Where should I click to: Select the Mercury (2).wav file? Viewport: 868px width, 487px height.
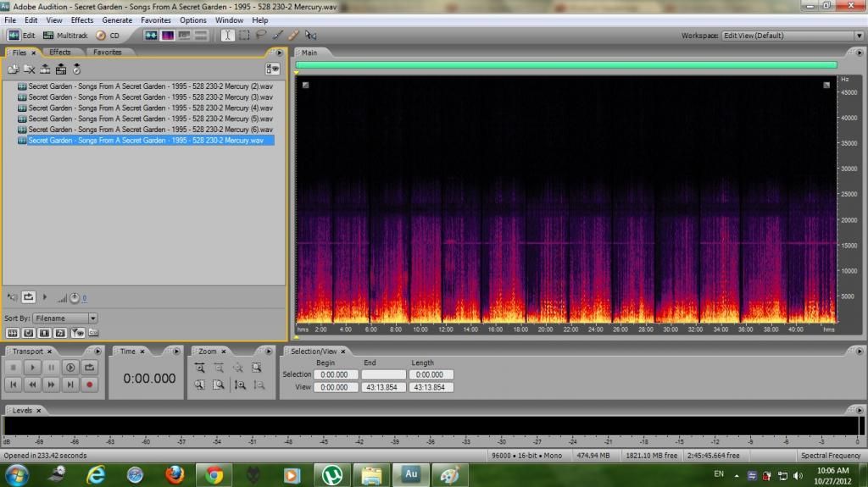click(145, 86)
